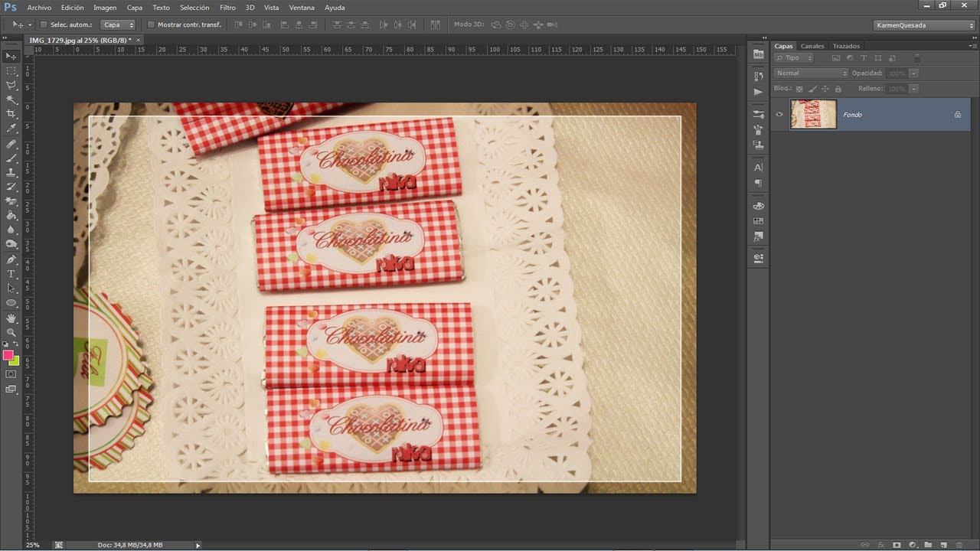
Task: Toggle layer filter on/off switch
Action: [916, 58]
